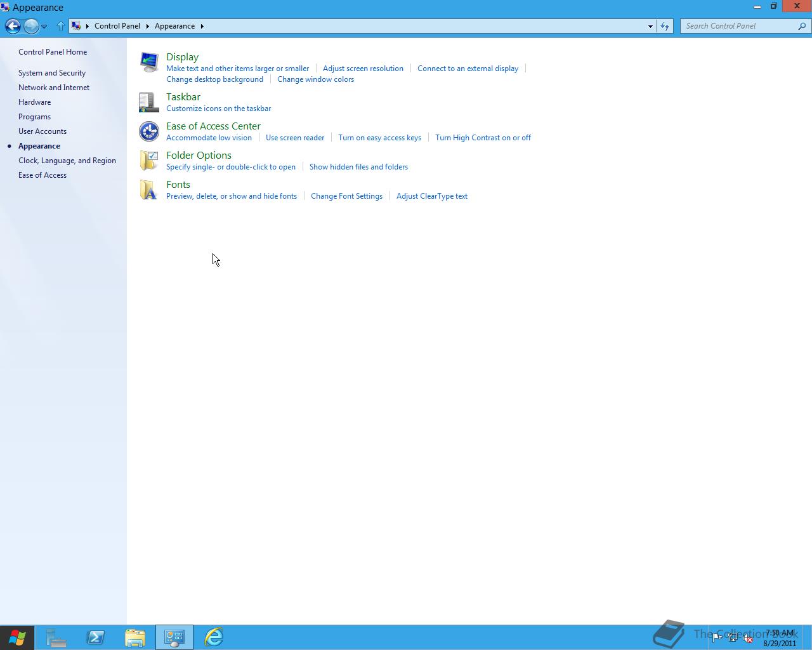Click the search magnifier icon
812x650 pixels.
(x=802, y=26)
